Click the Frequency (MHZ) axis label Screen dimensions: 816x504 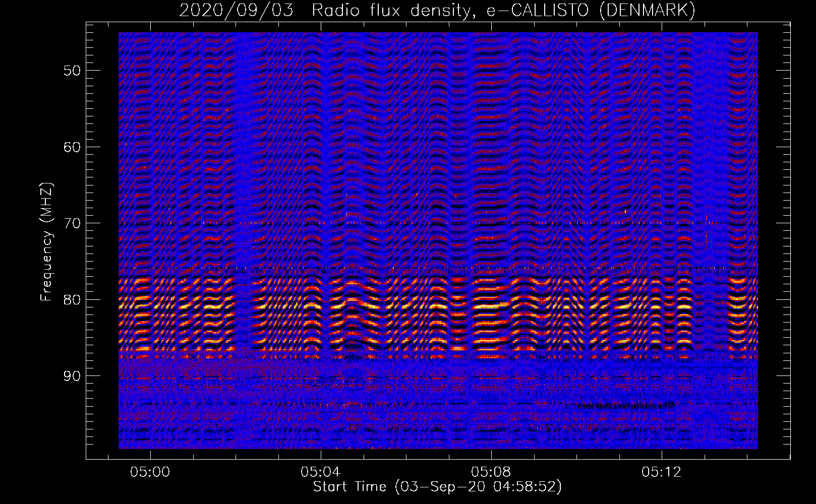46,242
